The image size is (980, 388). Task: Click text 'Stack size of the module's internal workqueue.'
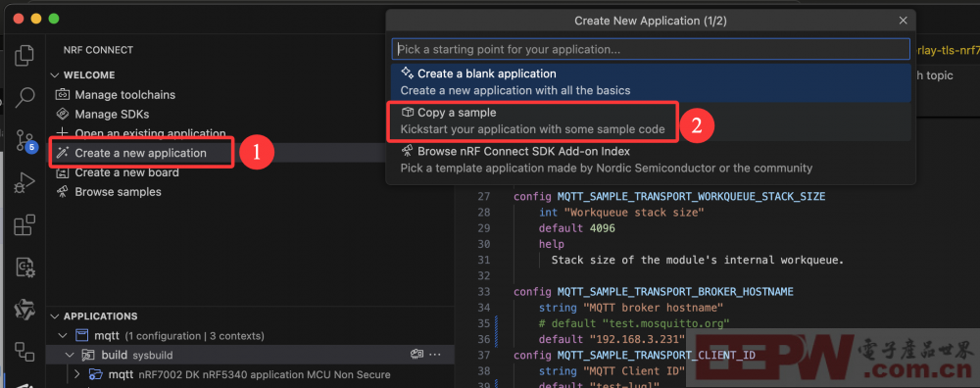(x=698, y=260)
